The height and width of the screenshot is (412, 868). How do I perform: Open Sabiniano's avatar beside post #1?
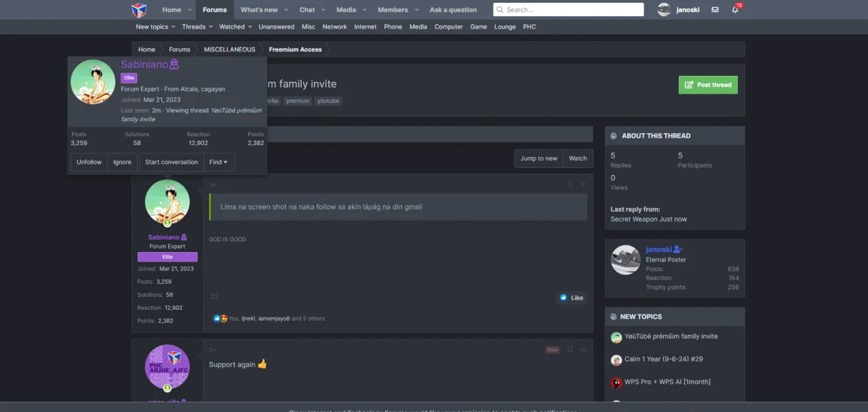point(167,202)
